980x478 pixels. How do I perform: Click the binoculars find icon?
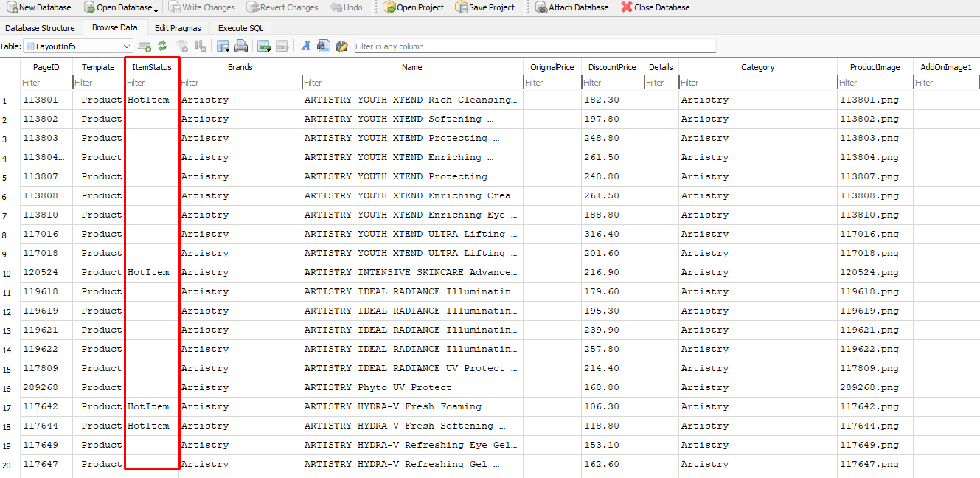[323, 46]
